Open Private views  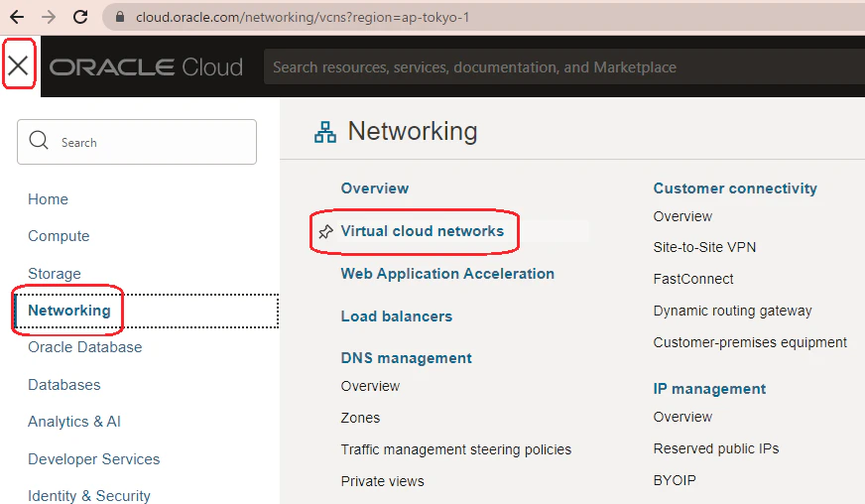click(x=382, y=481)
